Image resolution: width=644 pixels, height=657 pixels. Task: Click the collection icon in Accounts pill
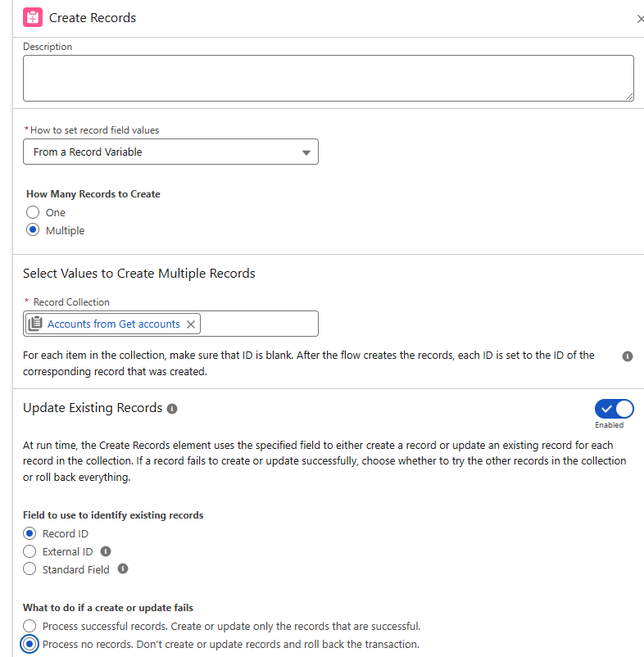[x=35, y=324]
